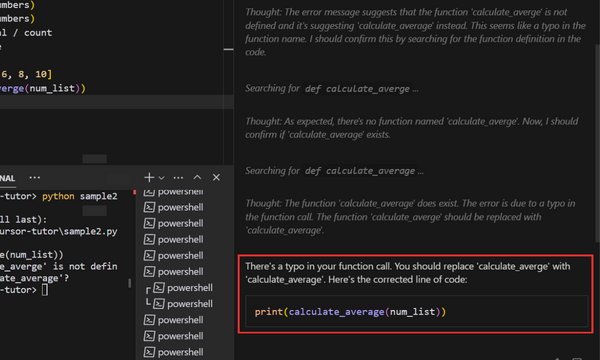
Task: Click the new terminal plus icon
Action: pos(149,178)
